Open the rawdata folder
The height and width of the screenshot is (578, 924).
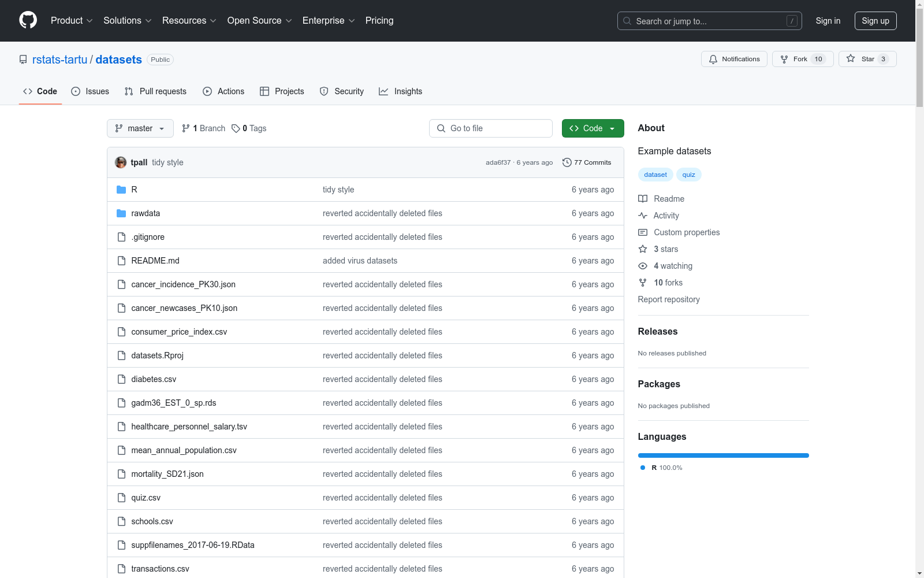pos(146,213)
